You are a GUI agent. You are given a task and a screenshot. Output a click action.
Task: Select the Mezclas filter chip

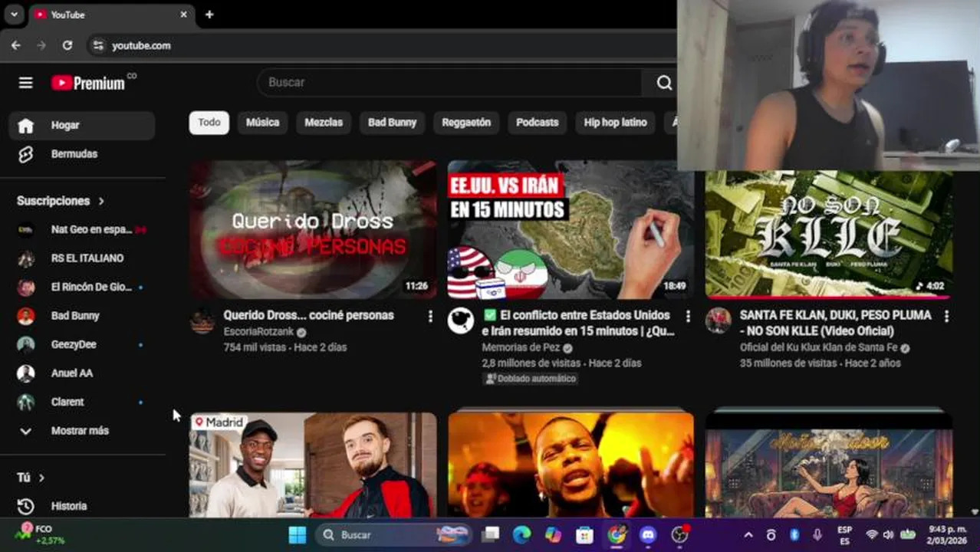click(x=324, y=123)
